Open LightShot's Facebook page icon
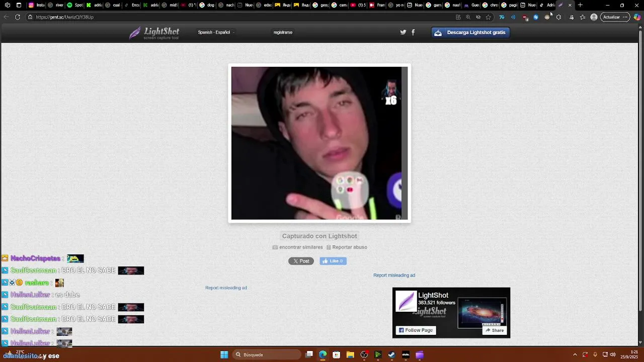The height and width of the screenshot is (362, 644). point(413,32)
